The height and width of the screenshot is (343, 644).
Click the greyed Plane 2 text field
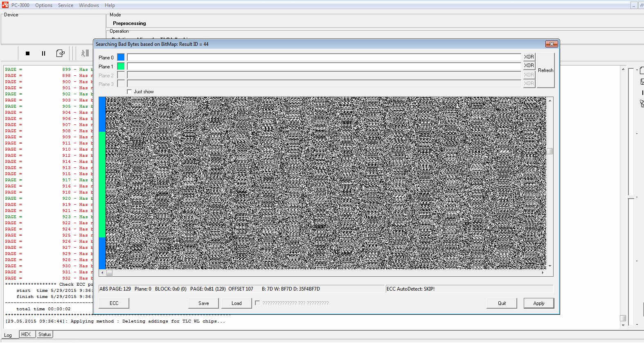pos(324,75)
